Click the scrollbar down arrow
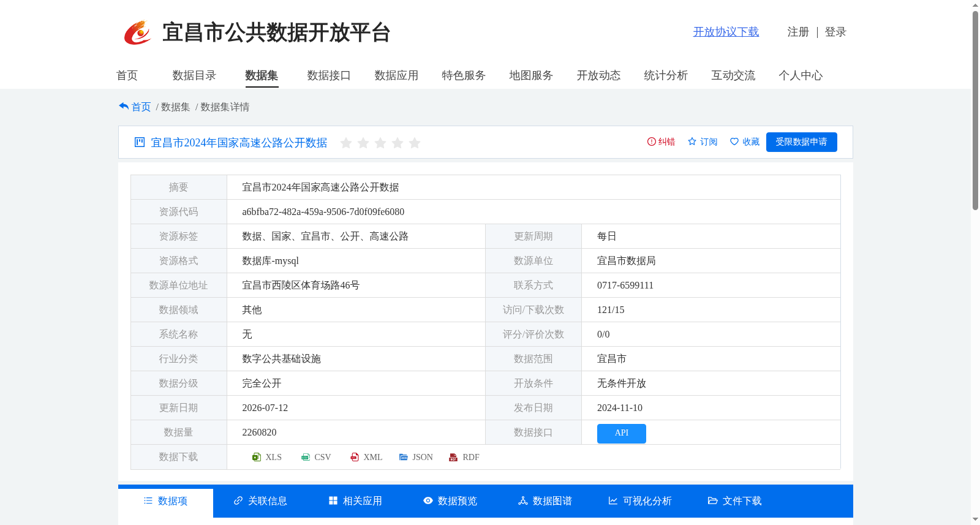 (975, 519)
